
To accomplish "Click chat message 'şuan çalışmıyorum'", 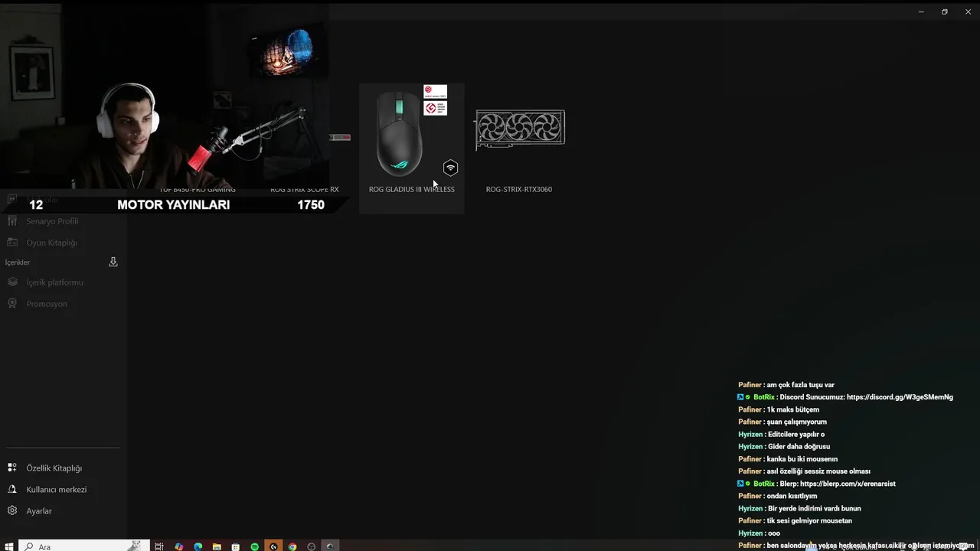I will (x=796, y=422).
